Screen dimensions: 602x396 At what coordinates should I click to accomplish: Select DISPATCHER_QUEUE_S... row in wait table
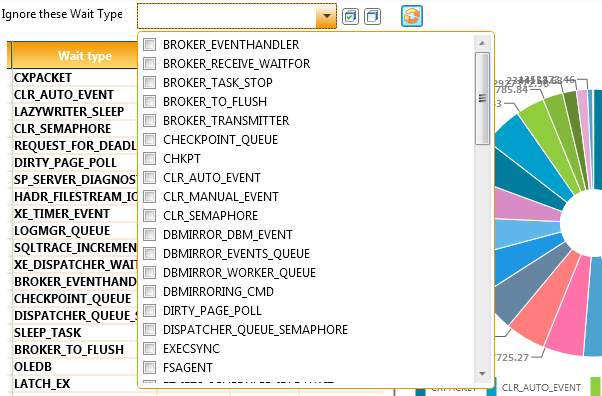pos(75,315)
